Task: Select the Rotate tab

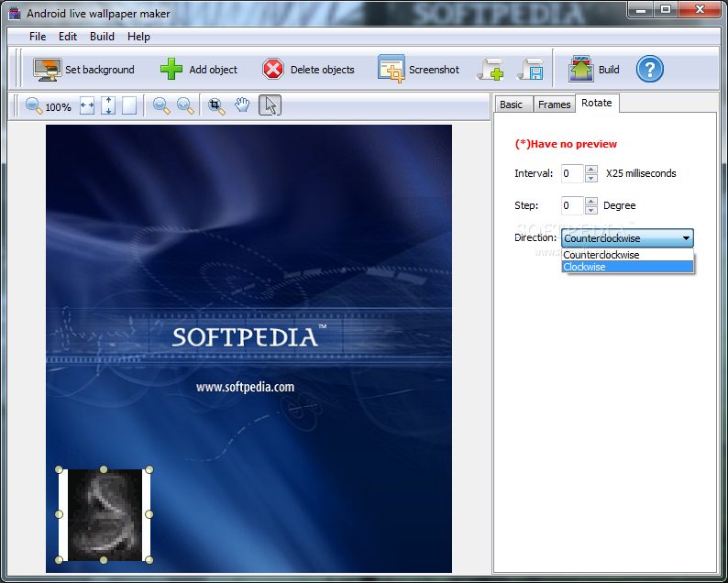Action: (597, 103)
